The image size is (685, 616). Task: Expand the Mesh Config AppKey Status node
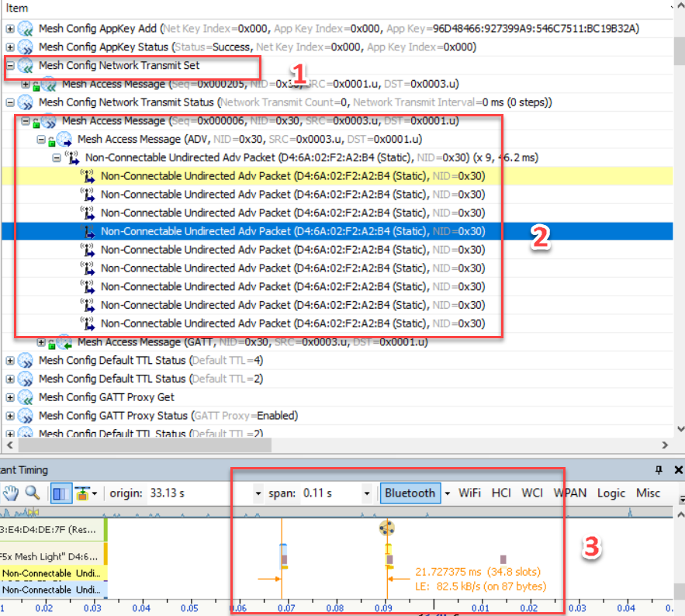(10, 47)
